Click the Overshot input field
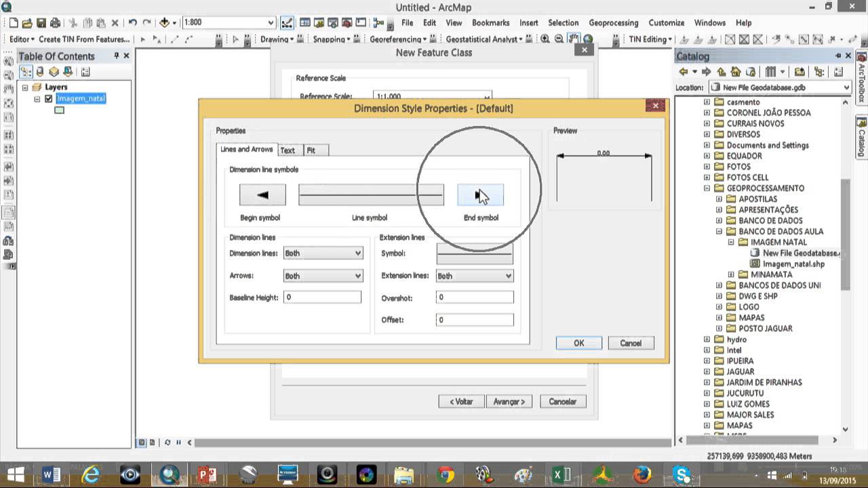 (x=475, y=297)
